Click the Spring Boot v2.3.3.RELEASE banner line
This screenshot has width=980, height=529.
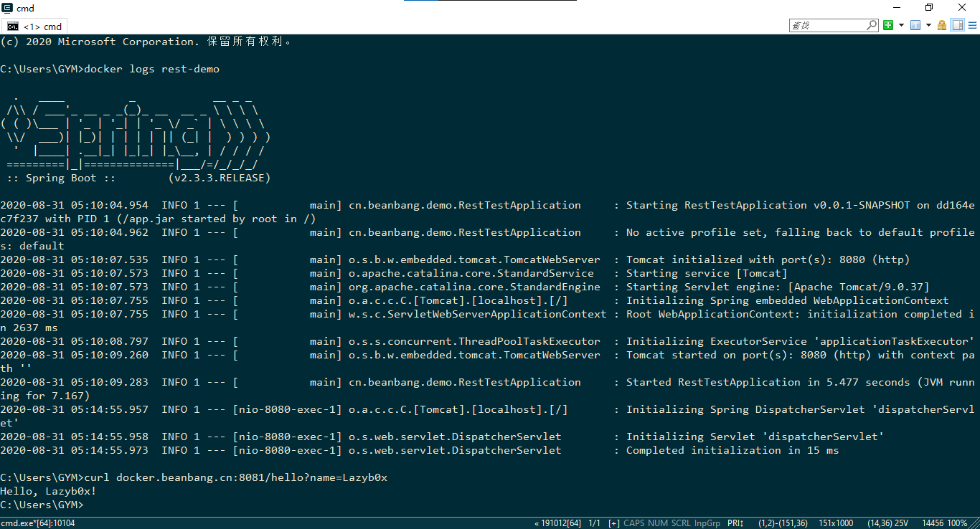pos(138,178)
